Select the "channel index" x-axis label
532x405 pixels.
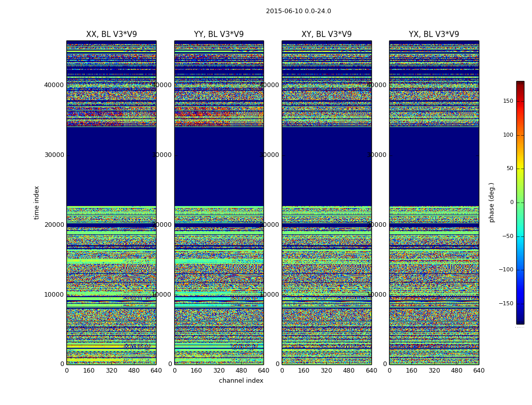point(241,381)
